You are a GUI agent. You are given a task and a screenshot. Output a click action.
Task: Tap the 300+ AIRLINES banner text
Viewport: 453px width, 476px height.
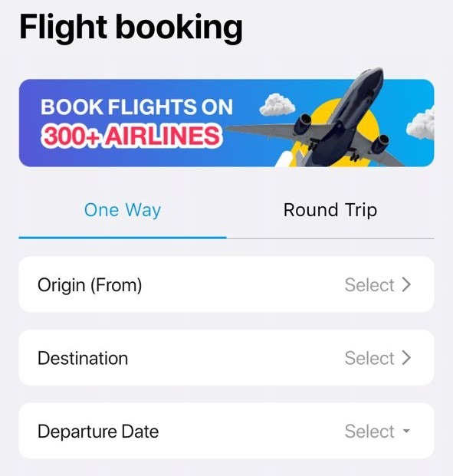(131, 136)
